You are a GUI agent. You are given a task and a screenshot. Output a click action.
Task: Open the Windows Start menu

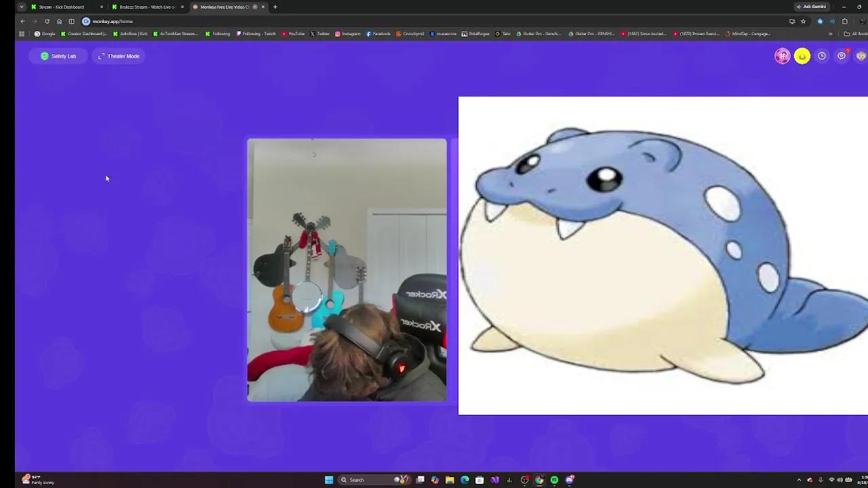(329, 480)
